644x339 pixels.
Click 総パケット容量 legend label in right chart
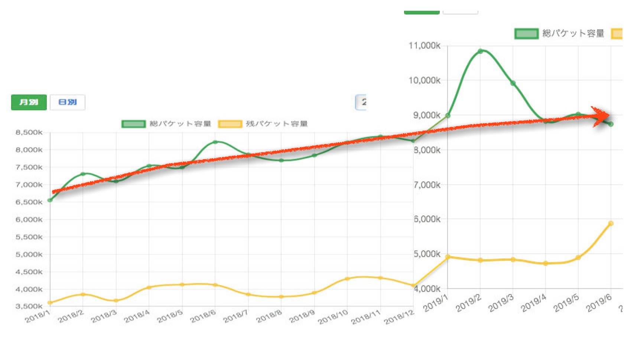573,34
